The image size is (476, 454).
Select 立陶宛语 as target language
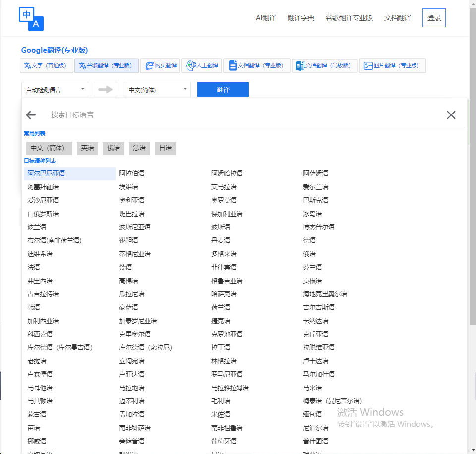(132, 361)
